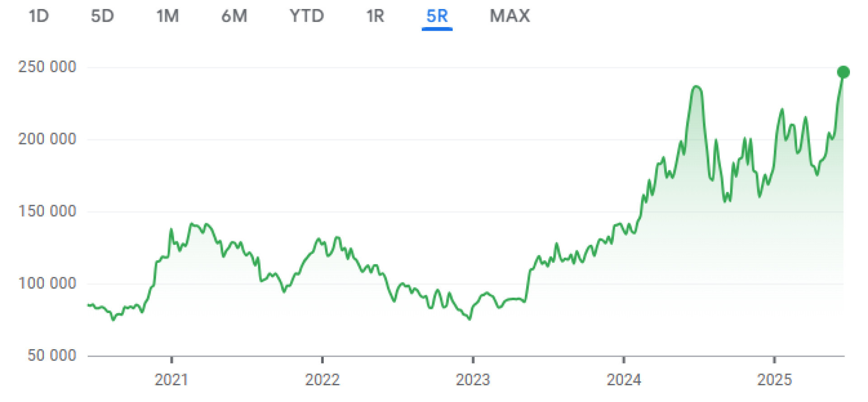The height and width of the screenshot is (402, 868).
Task: Switch chart to the 1R range
Action: (375, 16)
